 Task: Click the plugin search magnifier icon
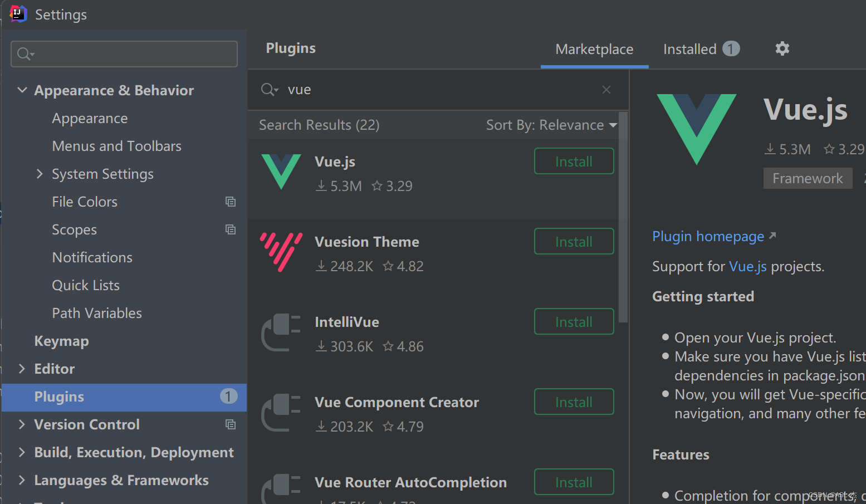tap(270, 90)
